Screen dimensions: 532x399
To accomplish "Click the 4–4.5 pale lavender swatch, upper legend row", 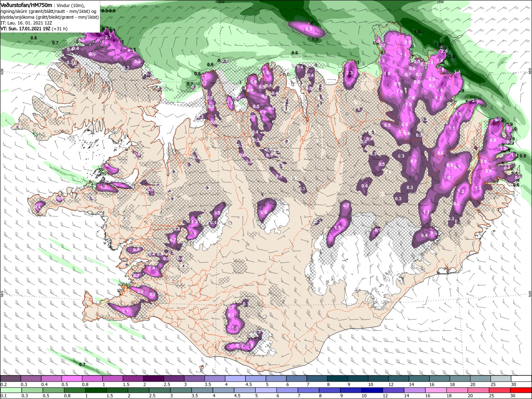I will pyautogui.click(x=235, y=379).
